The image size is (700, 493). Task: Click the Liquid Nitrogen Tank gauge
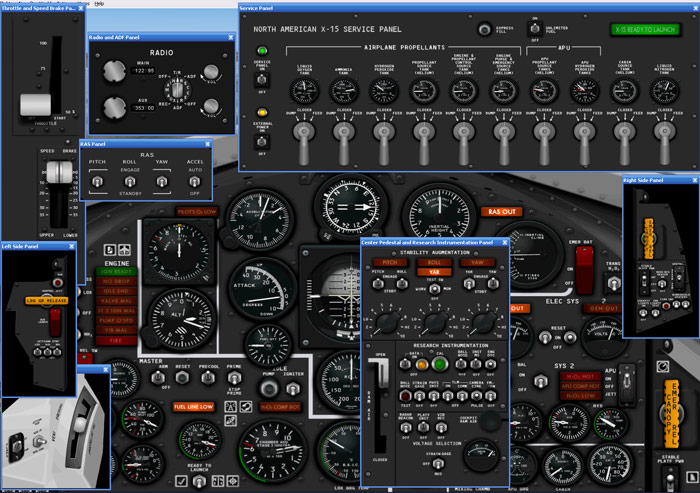pyautogui.click(x=665, y=90)
